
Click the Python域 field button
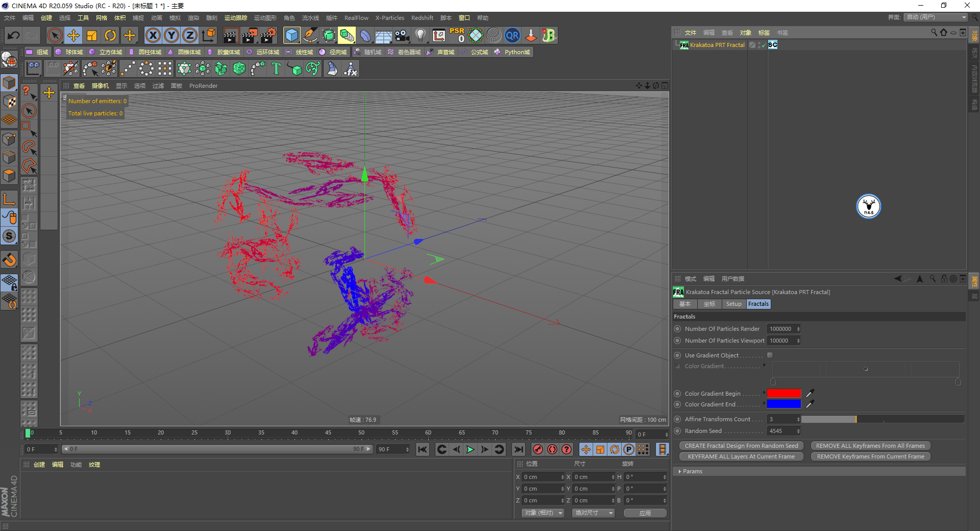pyautogui.click(x=512, y=52)
